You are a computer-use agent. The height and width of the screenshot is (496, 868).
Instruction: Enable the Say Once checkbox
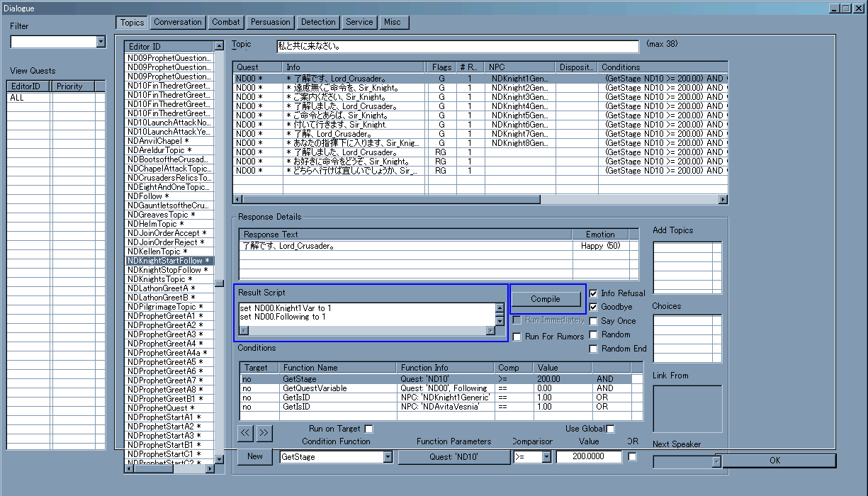[594, 321]
